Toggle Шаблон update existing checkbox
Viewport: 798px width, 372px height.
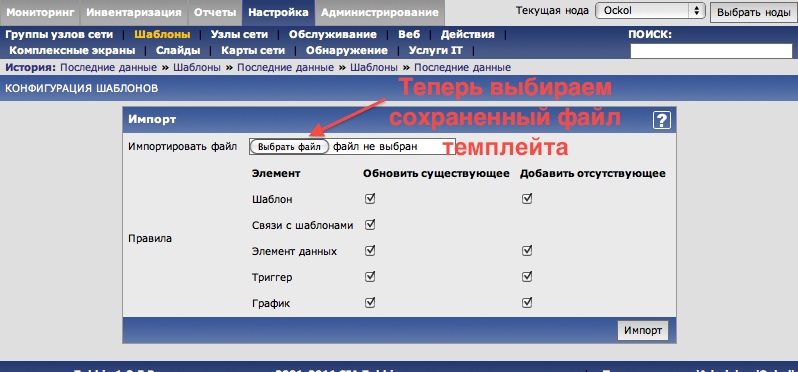click(x=370, y=198)
